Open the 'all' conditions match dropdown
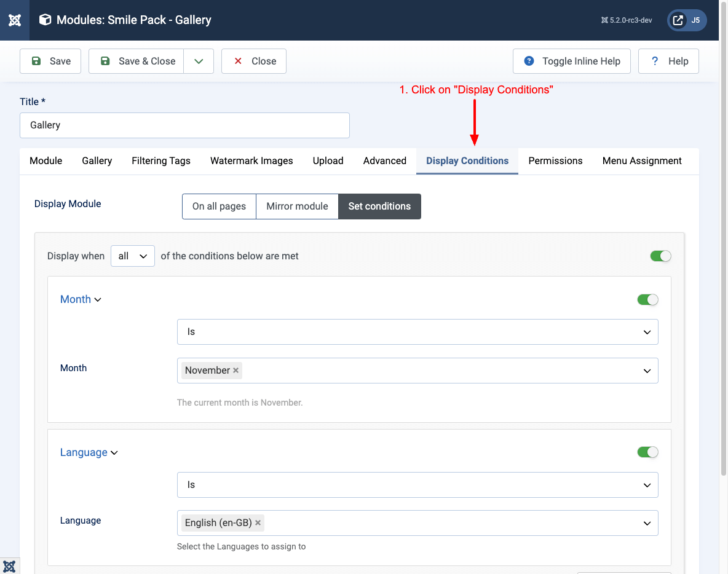This screenshot has width=728, height=574. tap(133, 256)
